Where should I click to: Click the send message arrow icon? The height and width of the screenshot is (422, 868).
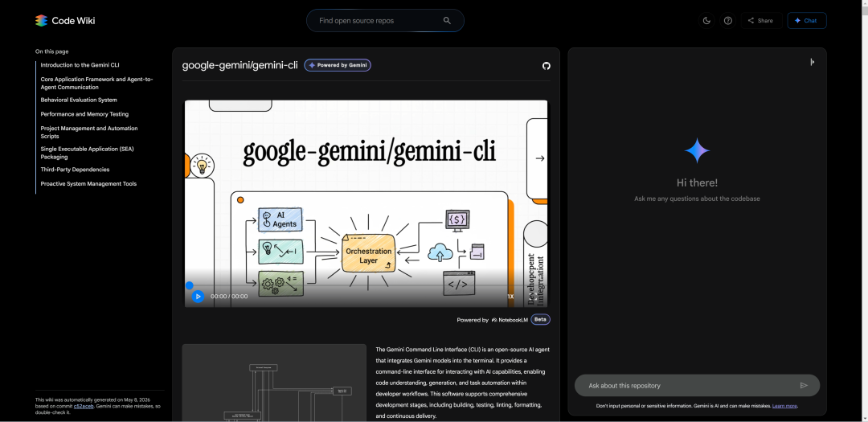tap(804, 386)
